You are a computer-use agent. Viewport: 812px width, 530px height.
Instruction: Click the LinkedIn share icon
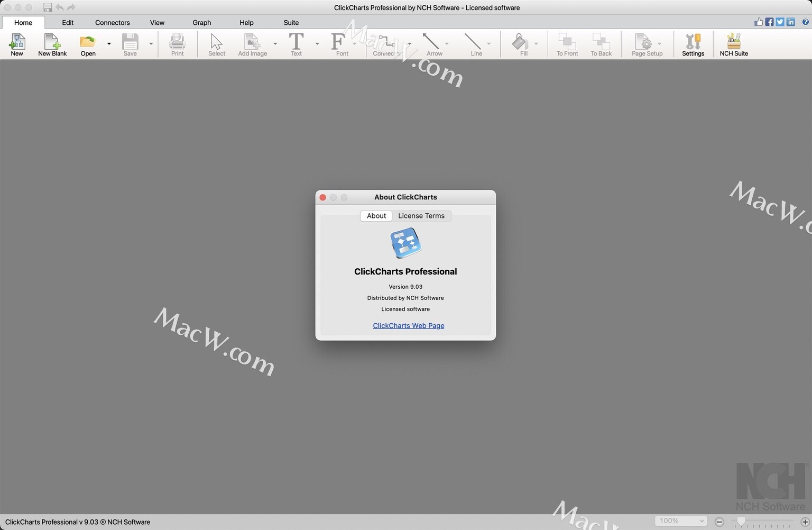pyautogui.click(x=791, y=22)
